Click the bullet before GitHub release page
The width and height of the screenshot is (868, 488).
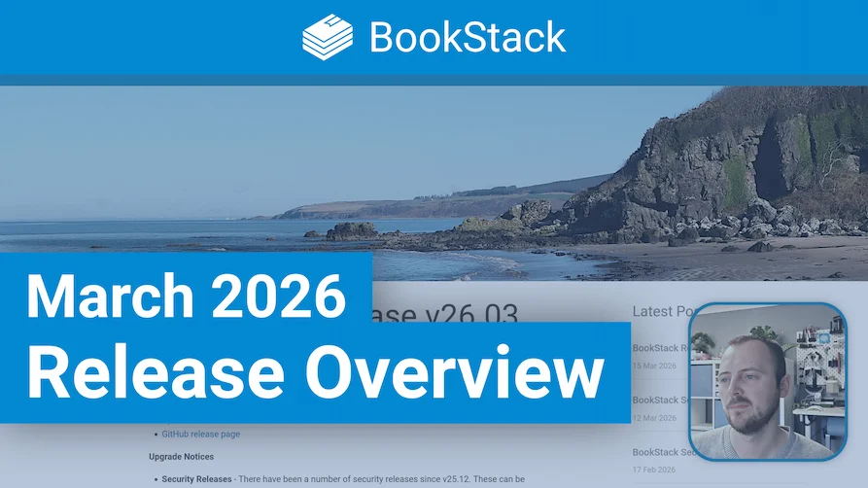(156, 434)
